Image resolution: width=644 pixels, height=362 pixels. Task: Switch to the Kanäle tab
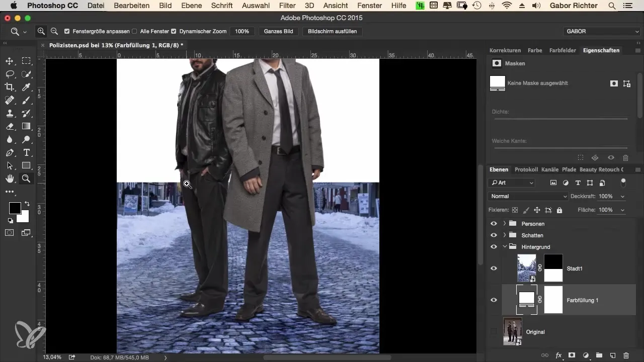tap(550, 170)
